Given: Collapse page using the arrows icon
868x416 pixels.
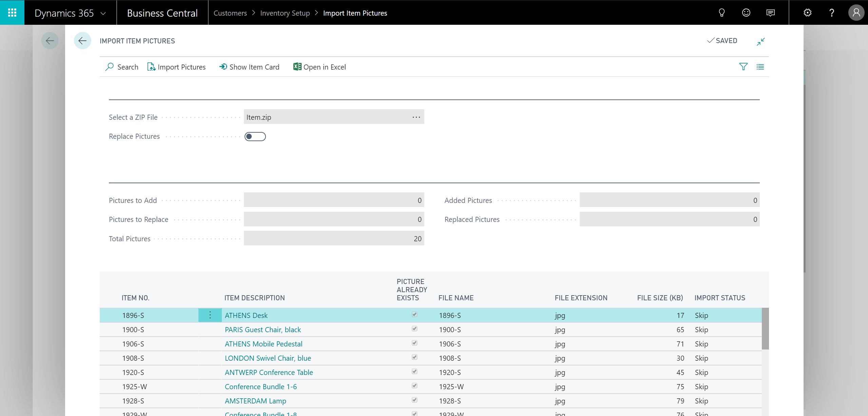Looking at the screenshot, I should tap(761, 41).
